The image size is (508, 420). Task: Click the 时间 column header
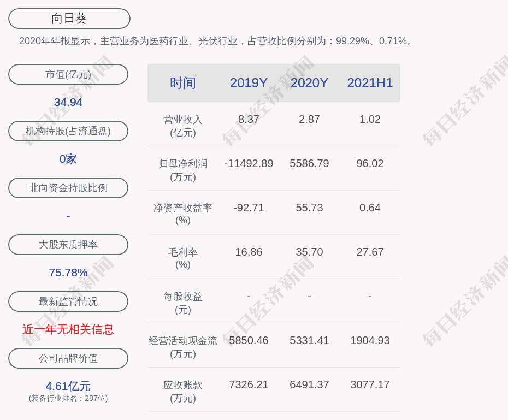click(183, 83)
